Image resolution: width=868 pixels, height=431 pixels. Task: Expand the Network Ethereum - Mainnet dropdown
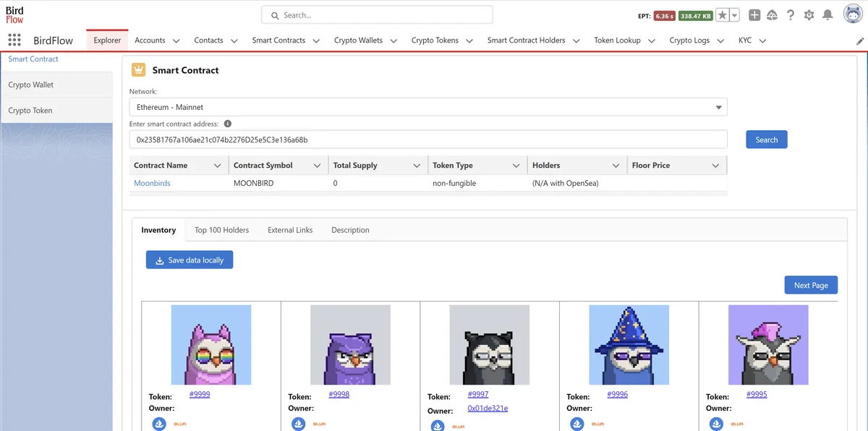click(428, 107)
